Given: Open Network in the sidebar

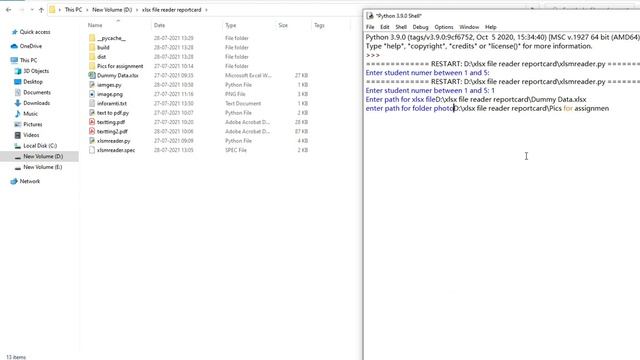Looking at the screenshot, I should pyautogui.click(x=25, y=181).
